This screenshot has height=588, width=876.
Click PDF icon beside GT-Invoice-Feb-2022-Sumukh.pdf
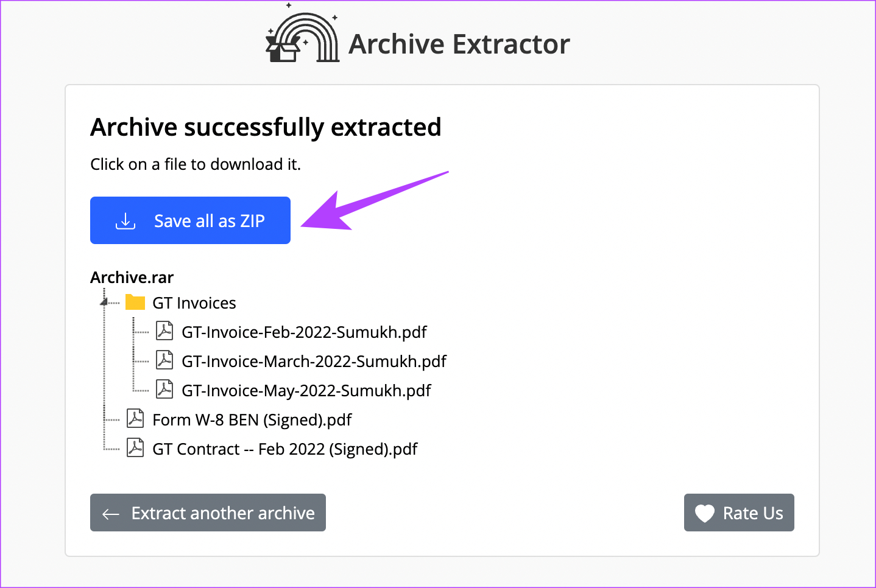click(164, 332)
